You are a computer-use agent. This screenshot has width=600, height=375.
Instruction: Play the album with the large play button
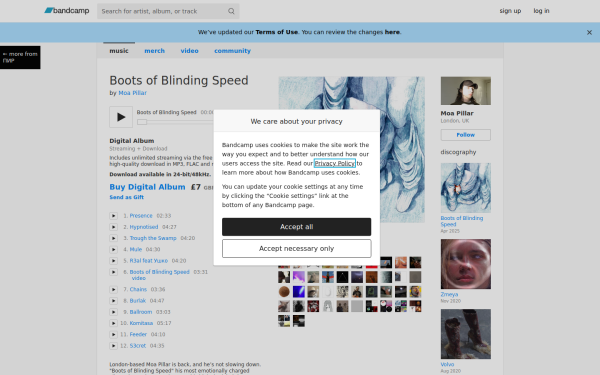point(121,117)
